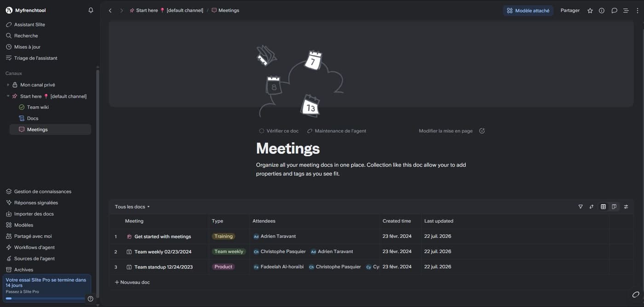Open the notifications bell icon
Screen dimensions: 644x307
(x=91, y=10)
